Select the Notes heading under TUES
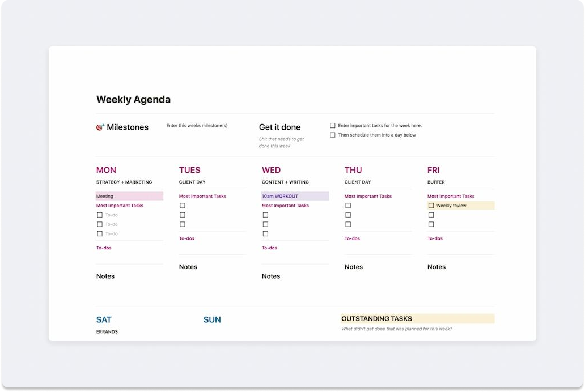585x392 pixels. [188, 267]
